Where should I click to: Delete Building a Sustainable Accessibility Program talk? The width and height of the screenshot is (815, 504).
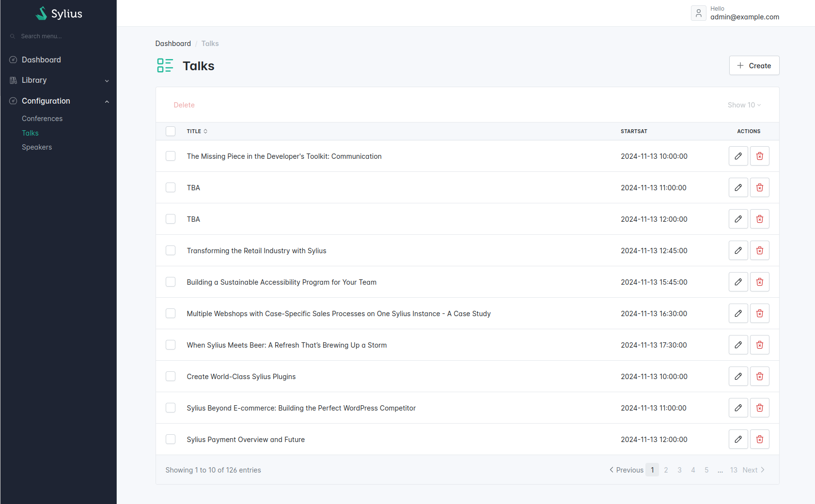tap(759, 282)
